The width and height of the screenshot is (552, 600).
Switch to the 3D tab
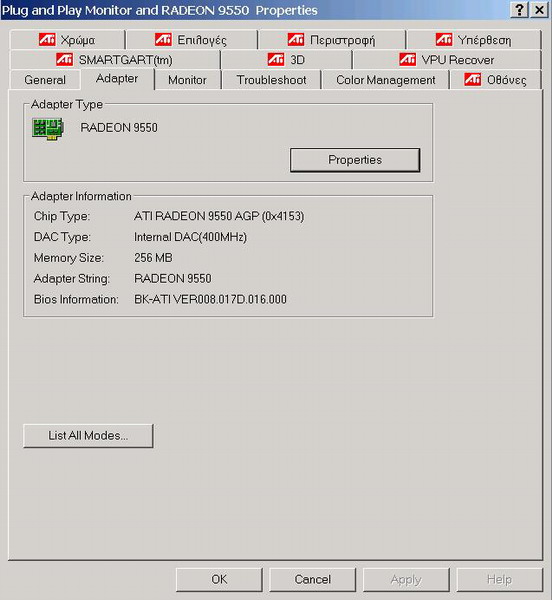tap(286, 60)
